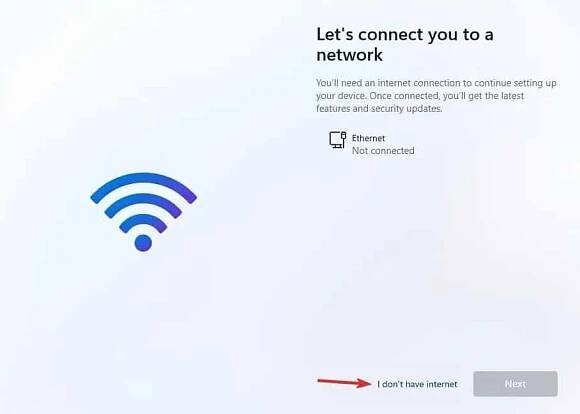Screen dimensions: 580x414
Task: Select the Ethernet network entry label
Action: [x=368, y=138]
